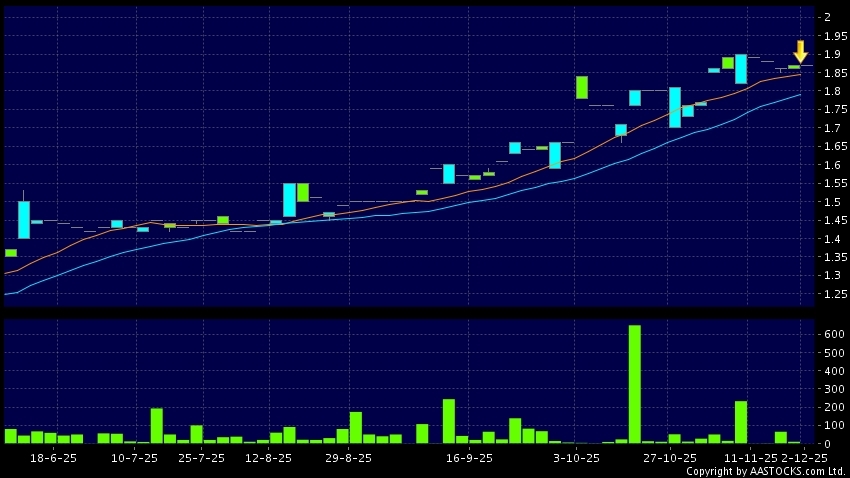The width and height of the screenshot is (850, 478).
Task: Select the 10-7-25 date label
Action: tap(134, 458)
